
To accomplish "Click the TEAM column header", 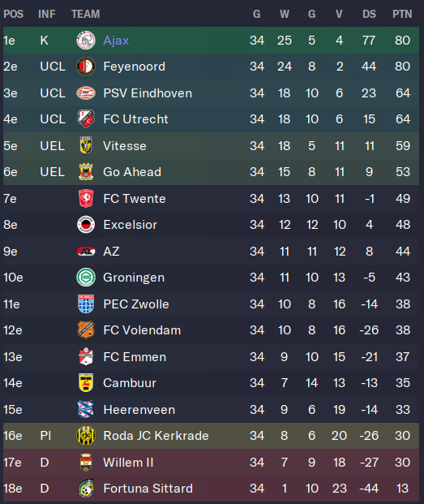I will 86,14.
